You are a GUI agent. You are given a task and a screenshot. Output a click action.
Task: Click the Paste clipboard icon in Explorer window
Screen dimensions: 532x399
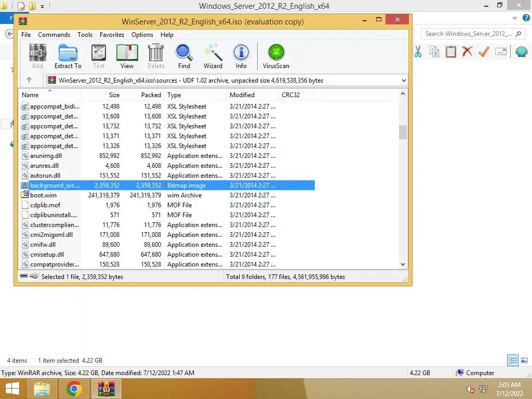click(x=450, y=52)
